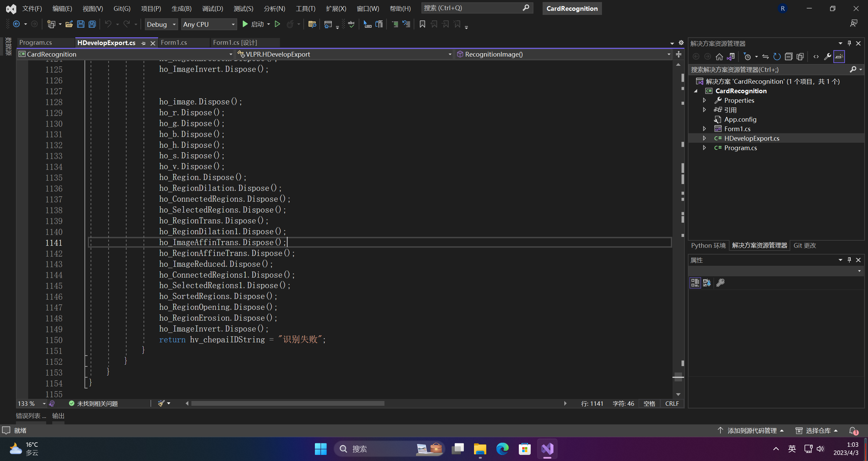This screenshot has width=868, height=461.
Task: Click 添加到源代码管理 in the status bar
Action: click(x=751, y=430)
